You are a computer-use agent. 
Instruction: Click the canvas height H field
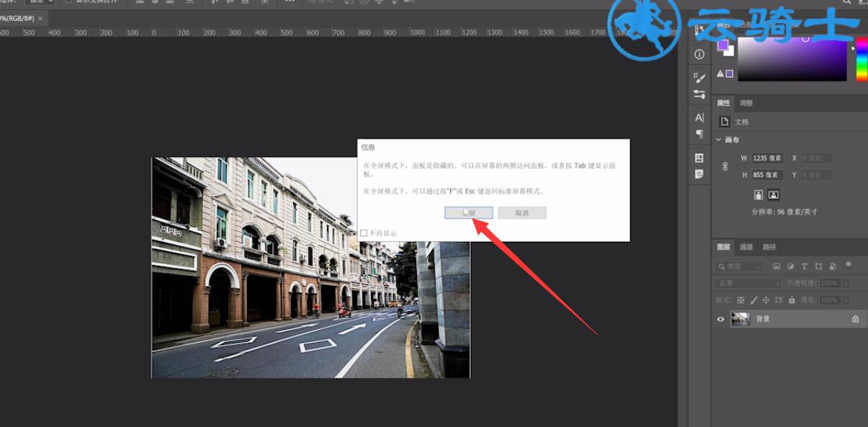point(767,175)
